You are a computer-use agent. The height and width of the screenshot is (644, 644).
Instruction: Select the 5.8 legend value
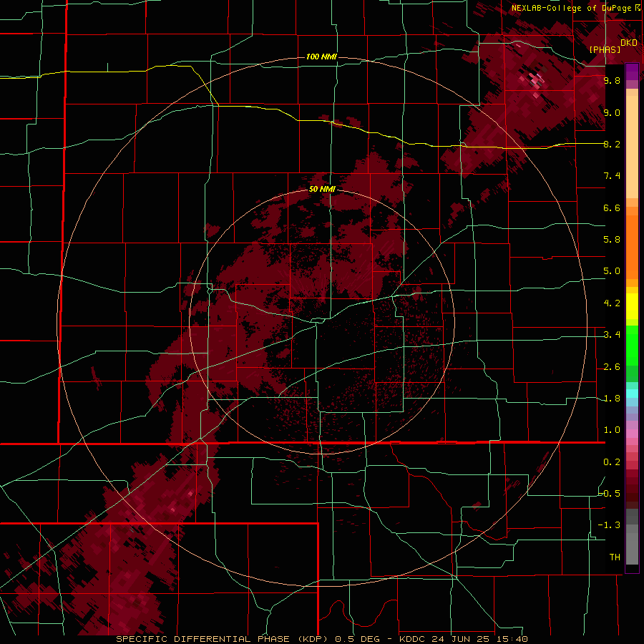pos(612,240)
